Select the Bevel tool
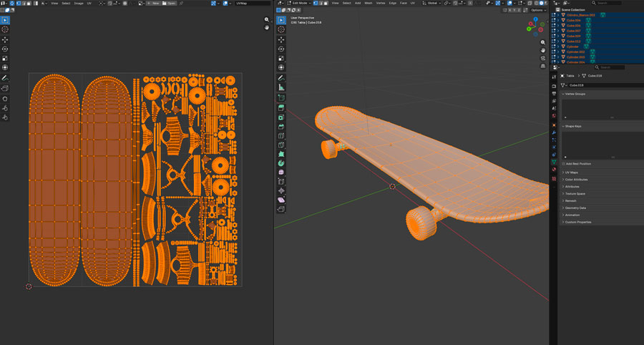Image resolution: width=644 pixels, height=345 pixels. (x=281, y=127)
